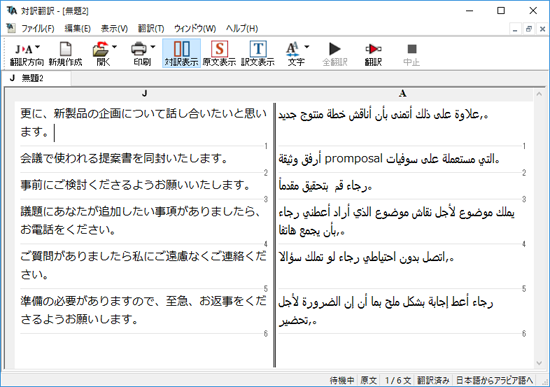The width and height of the screenshot is (550, 387).
Task: Click the 翻訳 translate icon
Action: pos(373,49)
